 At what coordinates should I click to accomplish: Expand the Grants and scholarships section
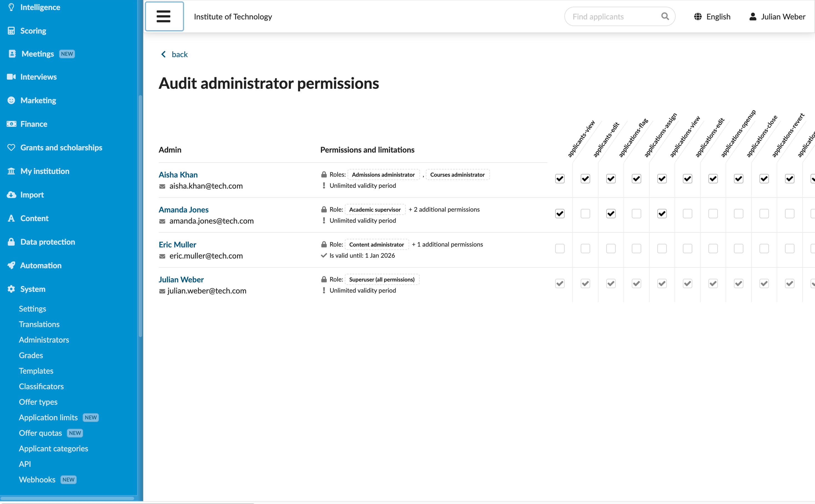(61, 147)
